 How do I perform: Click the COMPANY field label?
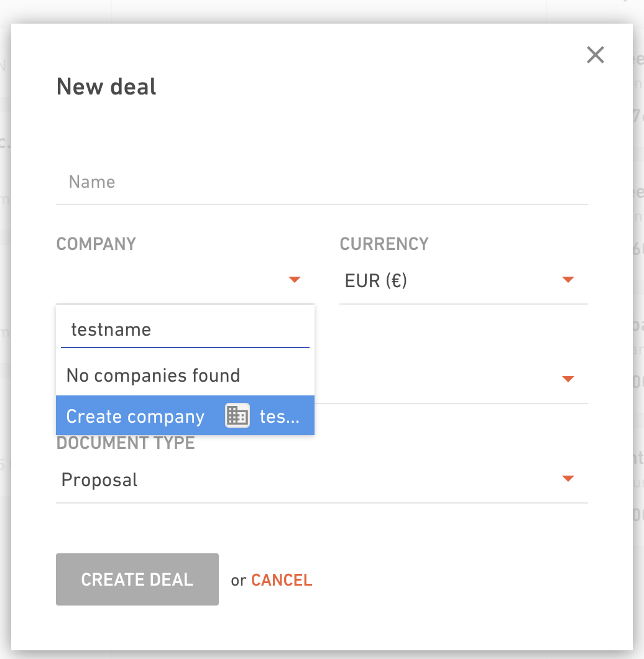click(96, 244)
